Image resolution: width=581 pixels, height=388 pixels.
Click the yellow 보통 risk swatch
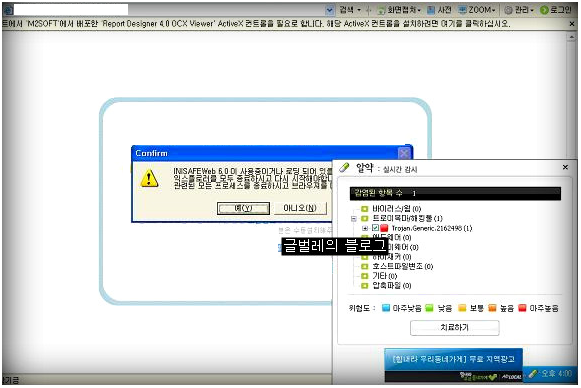click(462, 308)
